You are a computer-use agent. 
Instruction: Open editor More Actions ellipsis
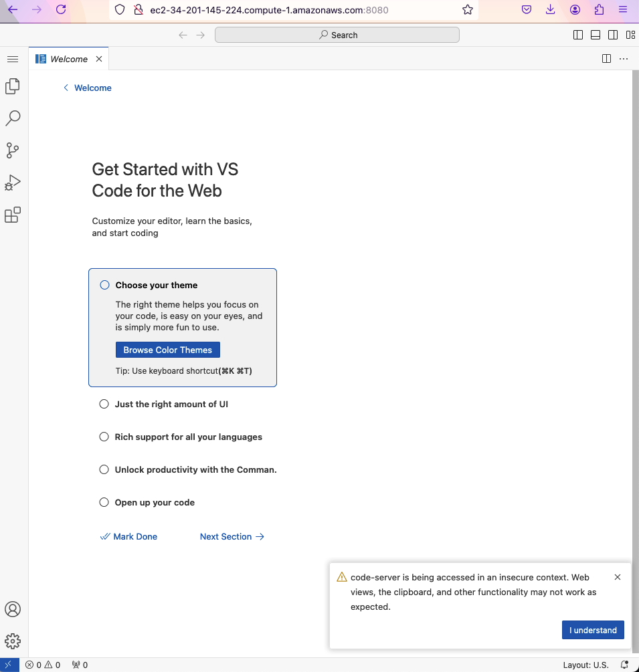[624, 59]
